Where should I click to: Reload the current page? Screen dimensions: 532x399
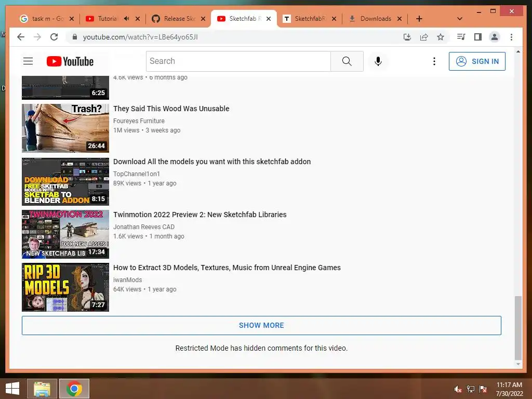click(54, 37)
